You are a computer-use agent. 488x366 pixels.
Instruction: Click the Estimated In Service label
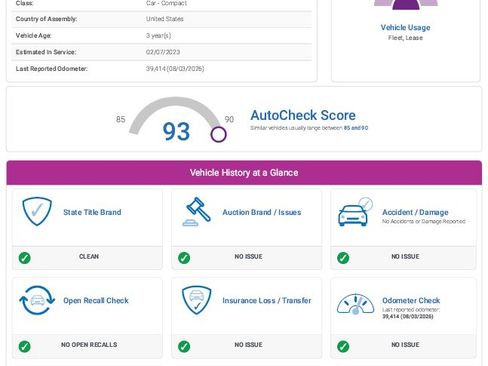click(x=46, y=52)
